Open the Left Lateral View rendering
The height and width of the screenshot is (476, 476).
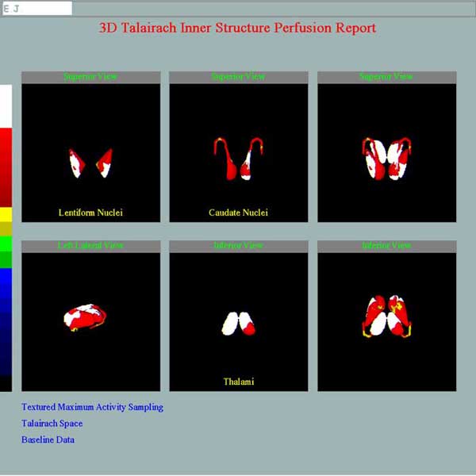[90, 322]
